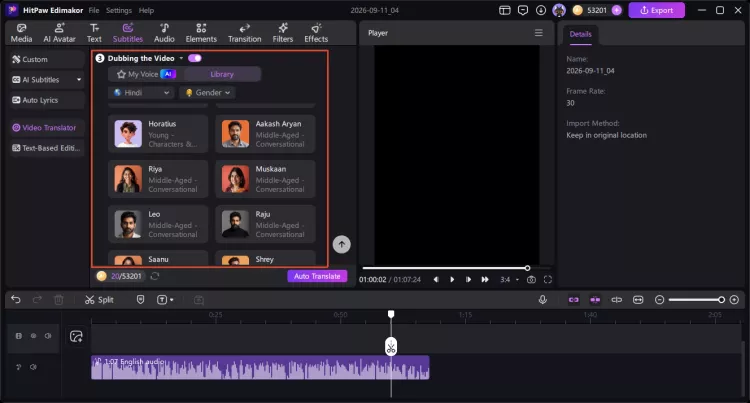Screen dimensions: 750x403
Task: Toggle the clip preview split icon
Action: 617,300
